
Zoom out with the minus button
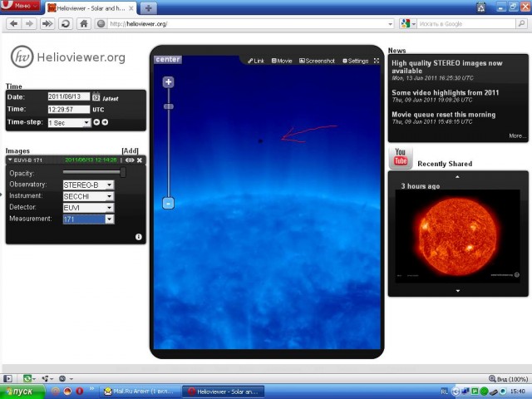(168, 203)
